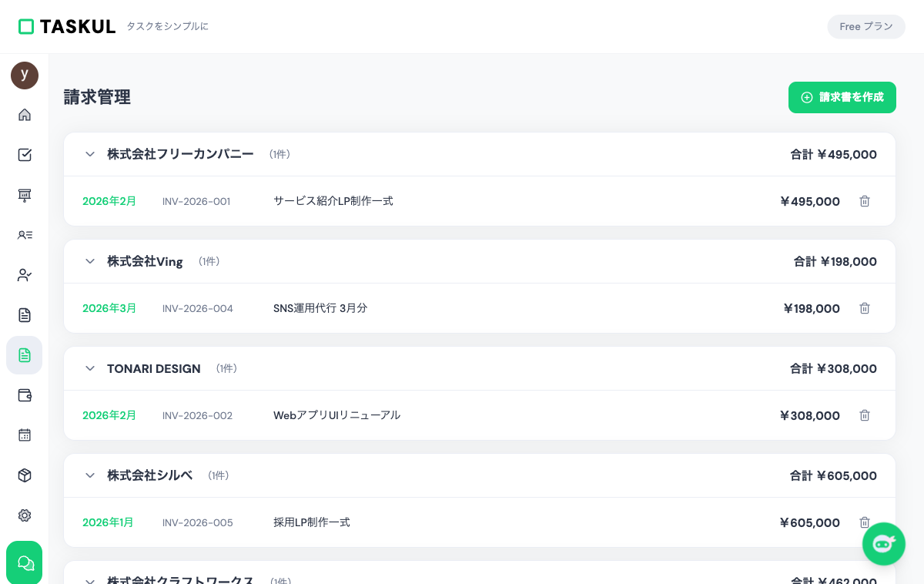Screen dimensions: 924x584
Task: Select the tasks checklist icon in sidebar
Action: click(x=25, y=155)
